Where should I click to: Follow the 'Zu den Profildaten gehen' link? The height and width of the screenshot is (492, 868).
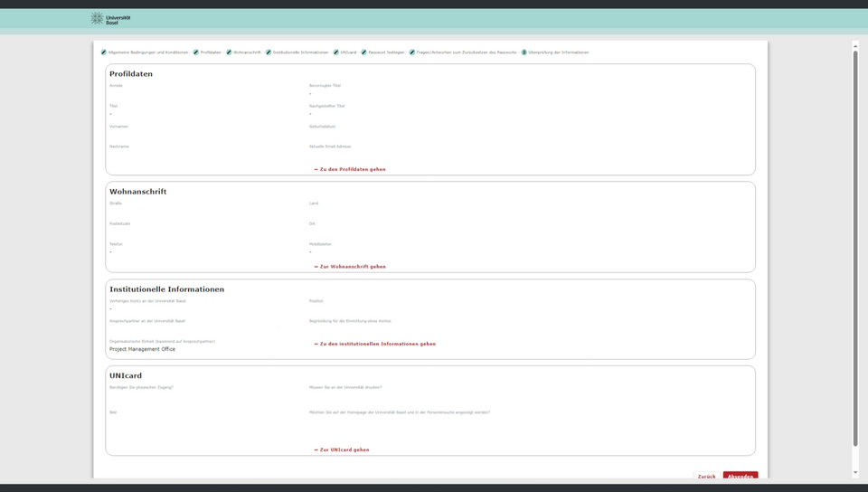[351, 169]
